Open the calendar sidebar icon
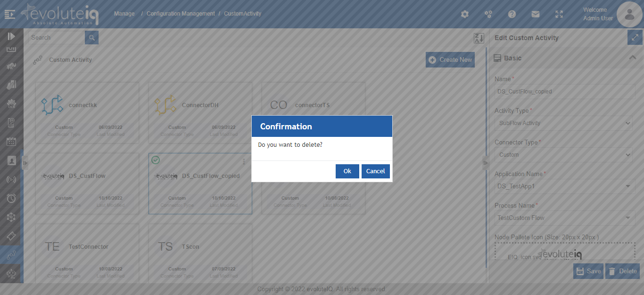 click(x=12, y=142)
